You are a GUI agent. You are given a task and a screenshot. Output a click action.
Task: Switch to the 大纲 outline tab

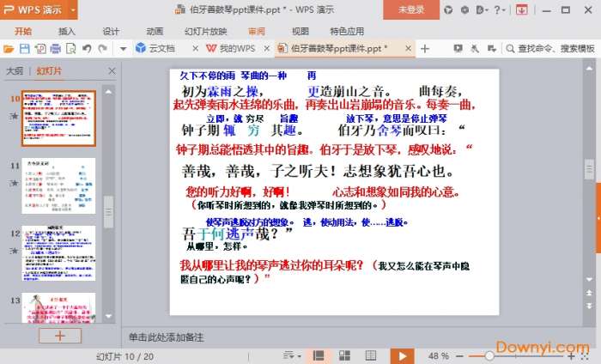14,70
